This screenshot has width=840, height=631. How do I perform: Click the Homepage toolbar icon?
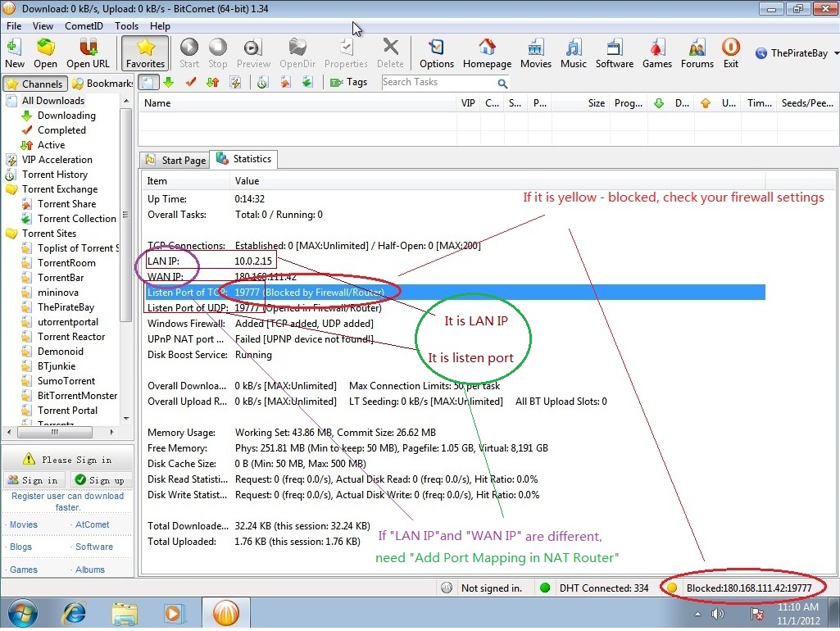point(487,53)
